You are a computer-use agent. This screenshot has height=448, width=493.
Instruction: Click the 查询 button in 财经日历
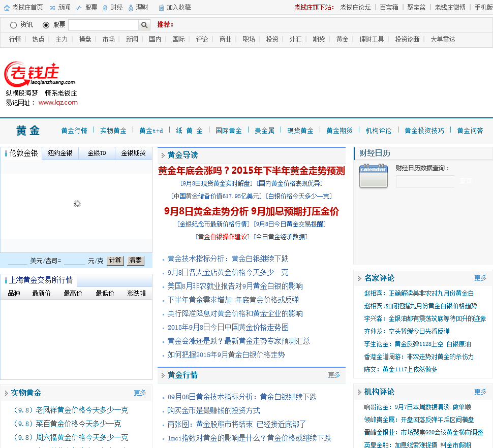click(466, 181)
